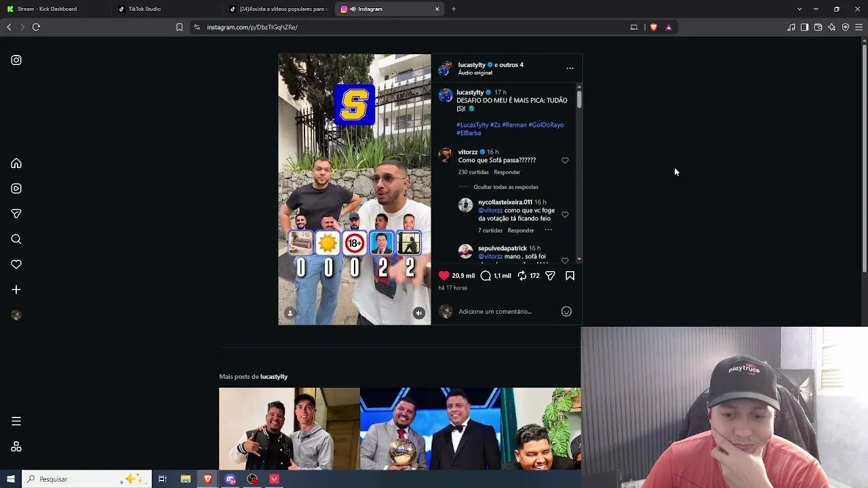
Task: Open the emoji picker for comments
Action: pos(566,312)
